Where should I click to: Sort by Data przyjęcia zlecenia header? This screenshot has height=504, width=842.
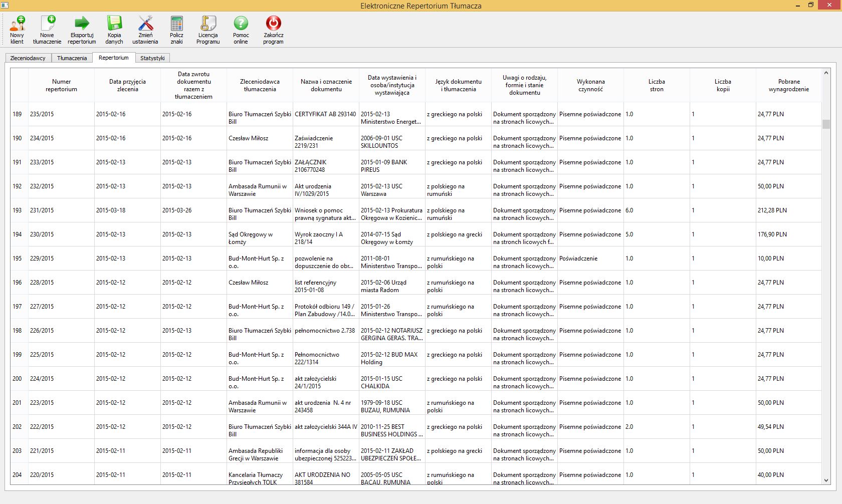tap(127, 85)
